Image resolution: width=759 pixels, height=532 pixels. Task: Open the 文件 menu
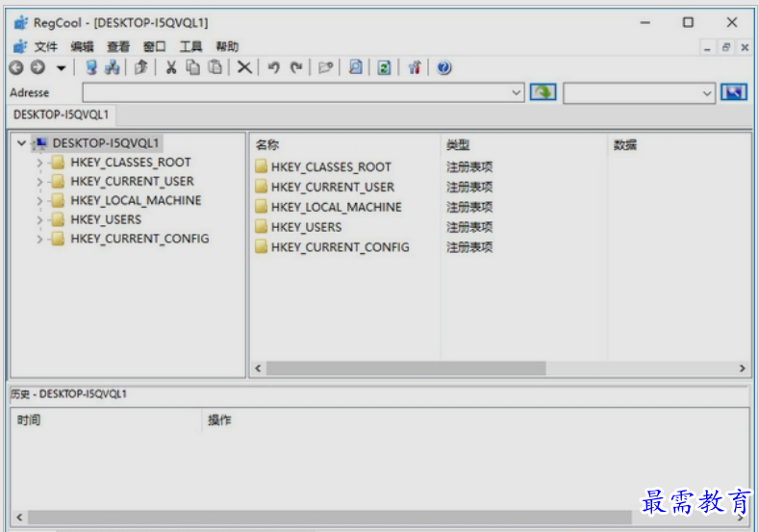tap(45, 46)
